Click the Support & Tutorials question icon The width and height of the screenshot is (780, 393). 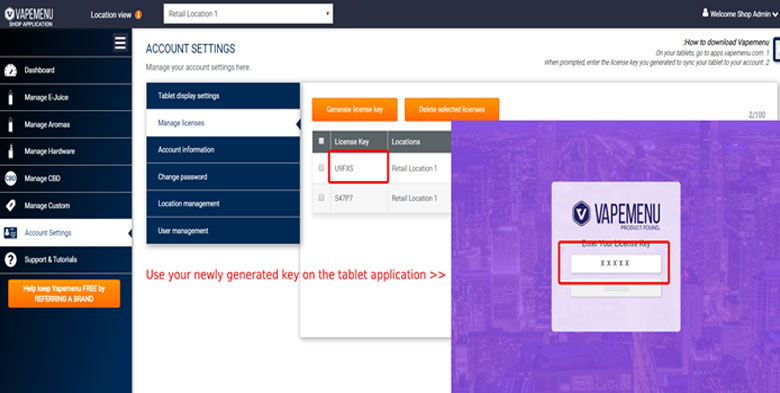coord(10,260)
